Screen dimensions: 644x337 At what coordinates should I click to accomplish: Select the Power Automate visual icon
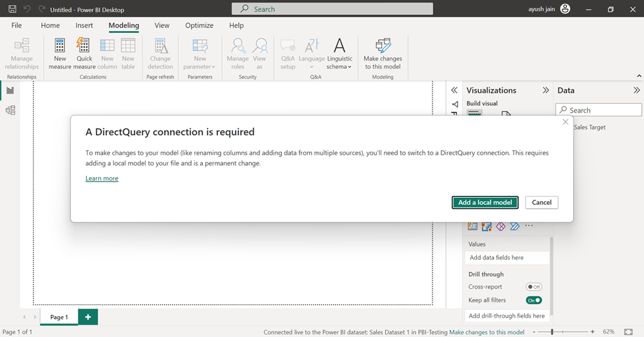coord(515,226)
